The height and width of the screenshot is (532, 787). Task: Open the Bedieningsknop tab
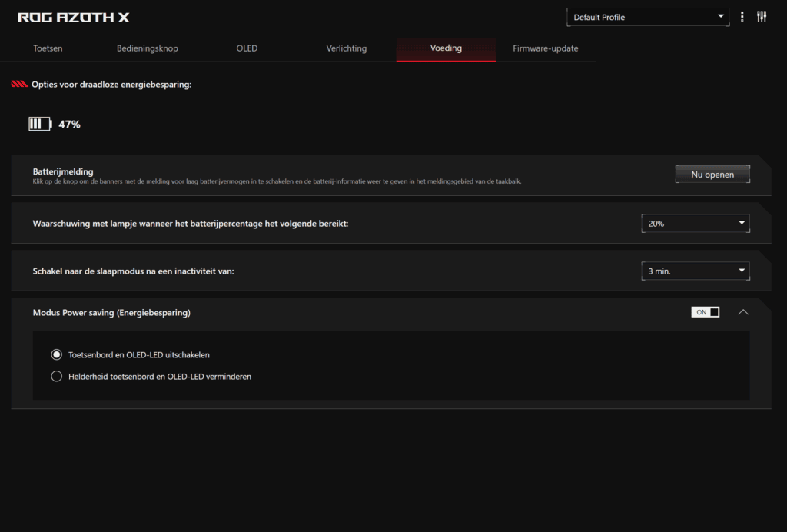[147, 48]
